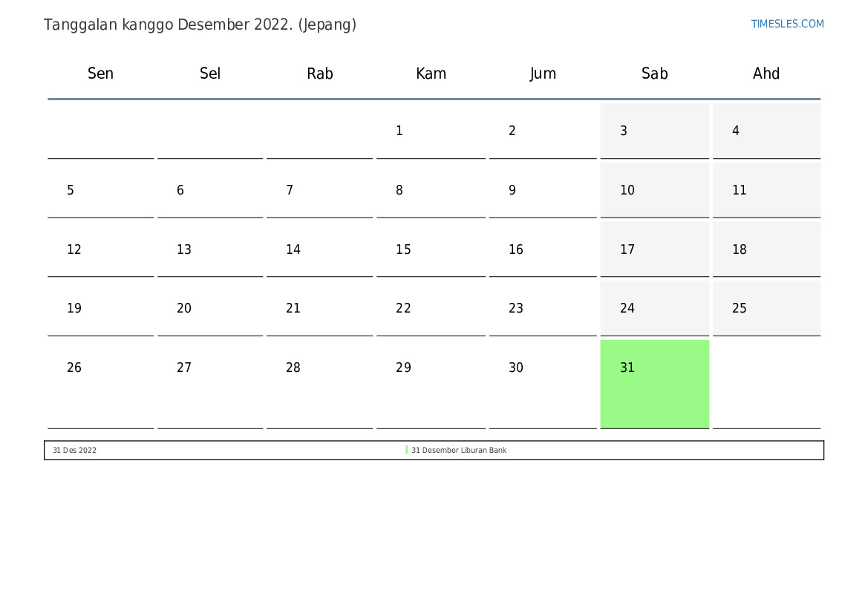Click on date 25 in the calendar
868x614 pixels.
tap(740, 308)
